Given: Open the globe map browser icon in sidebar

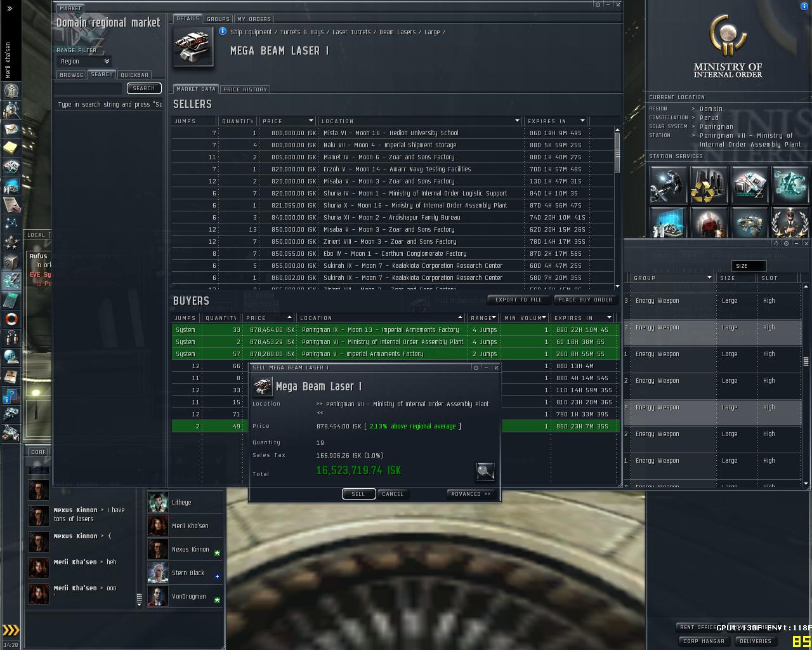Looking at the screenshot, I should tap(11, 357).
